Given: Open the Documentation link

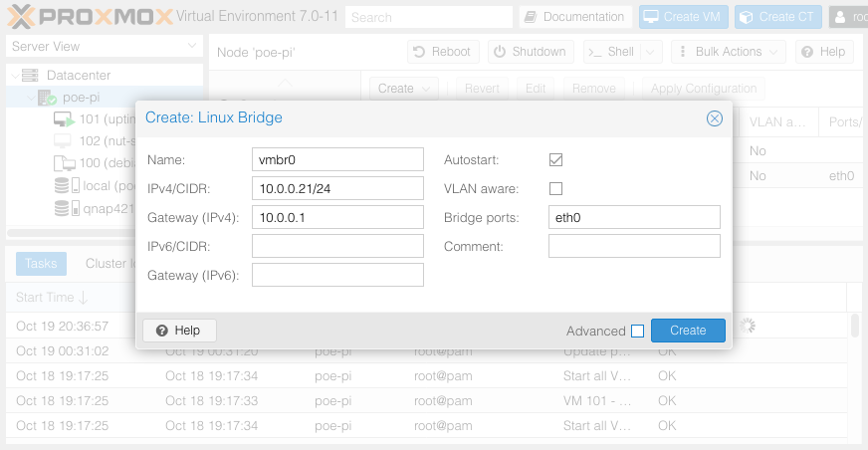Looking at the screenshot, I should [x=575, y=17].
